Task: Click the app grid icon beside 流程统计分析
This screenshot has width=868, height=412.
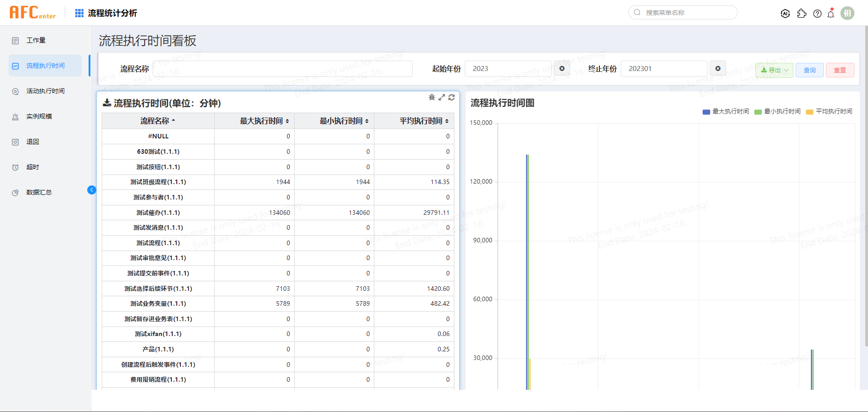Action: 79,13
